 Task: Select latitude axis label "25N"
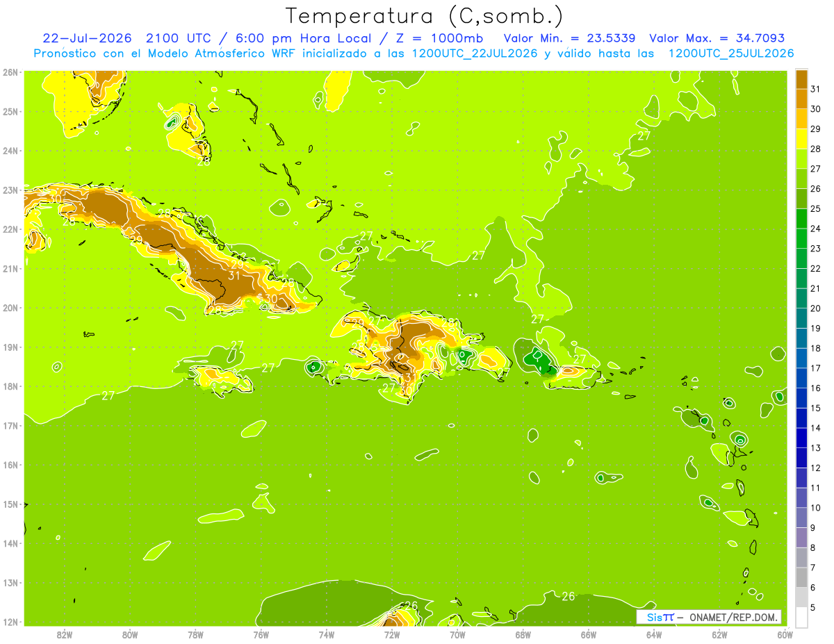pyautogui.click(x=10, y=111)
